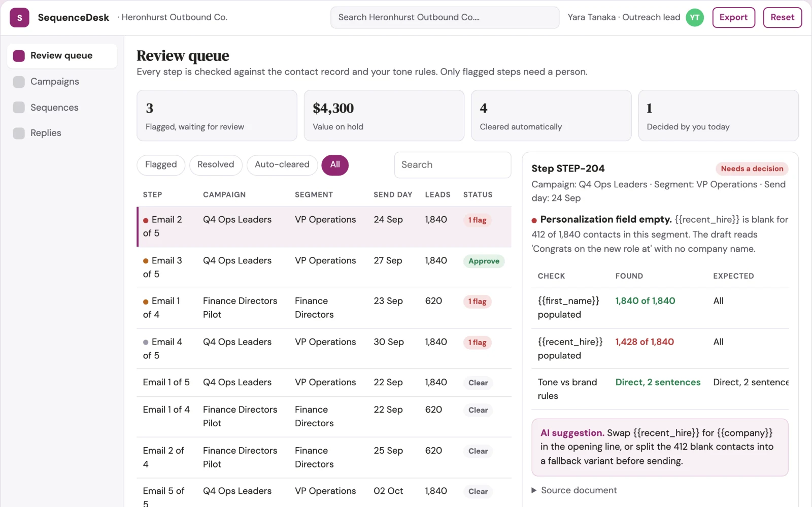Click the Approve badge on Email 3
This screenshot has height=507, width=812.
coord(484,261)
